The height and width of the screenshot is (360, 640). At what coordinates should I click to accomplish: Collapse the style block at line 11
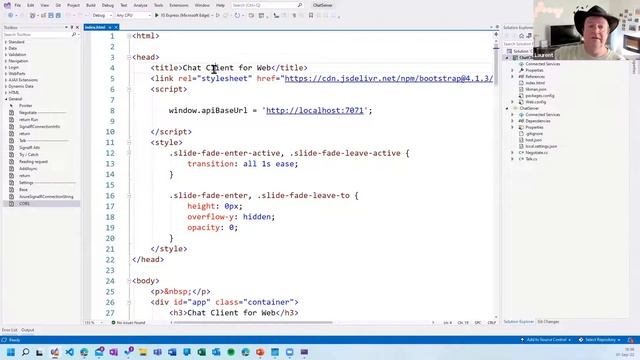129,142
